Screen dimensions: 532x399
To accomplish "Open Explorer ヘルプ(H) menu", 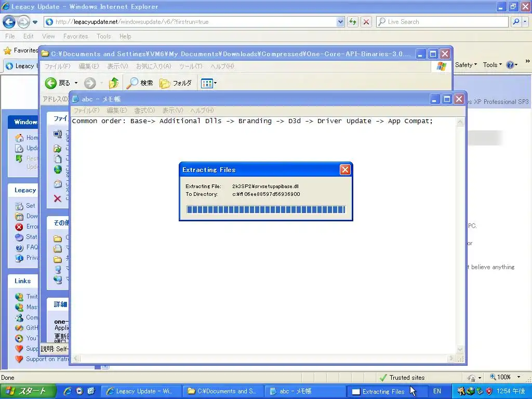I will click(x=222, y=66).
